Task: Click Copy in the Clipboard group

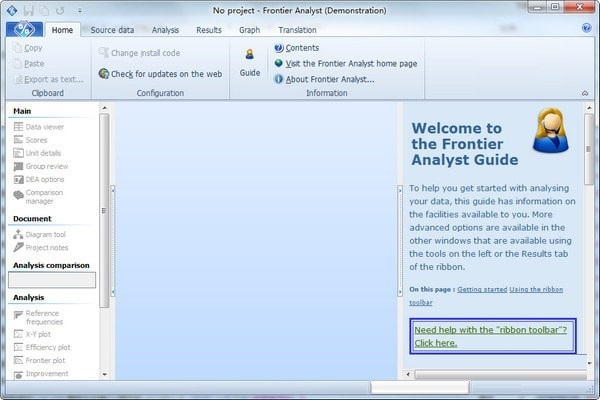Action: [x=28, y=48]
